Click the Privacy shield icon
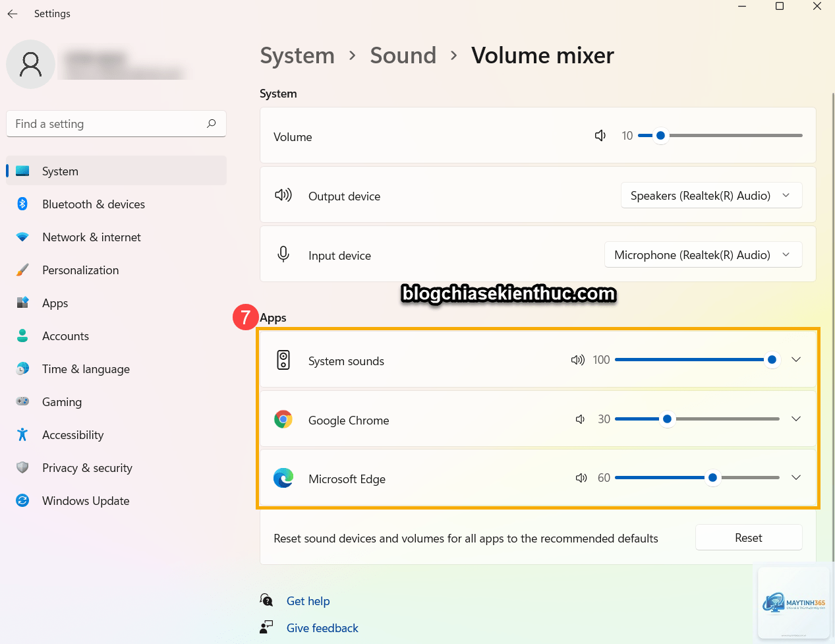This screenshot has height=644, width=835. (x=22, y=467)
